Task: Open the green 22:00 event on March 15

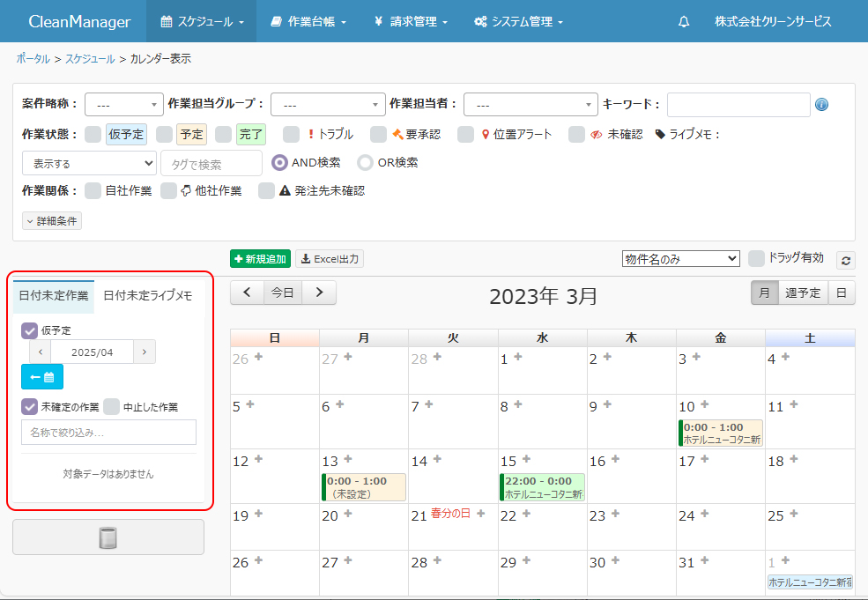Action: click(x=542, y=487)
